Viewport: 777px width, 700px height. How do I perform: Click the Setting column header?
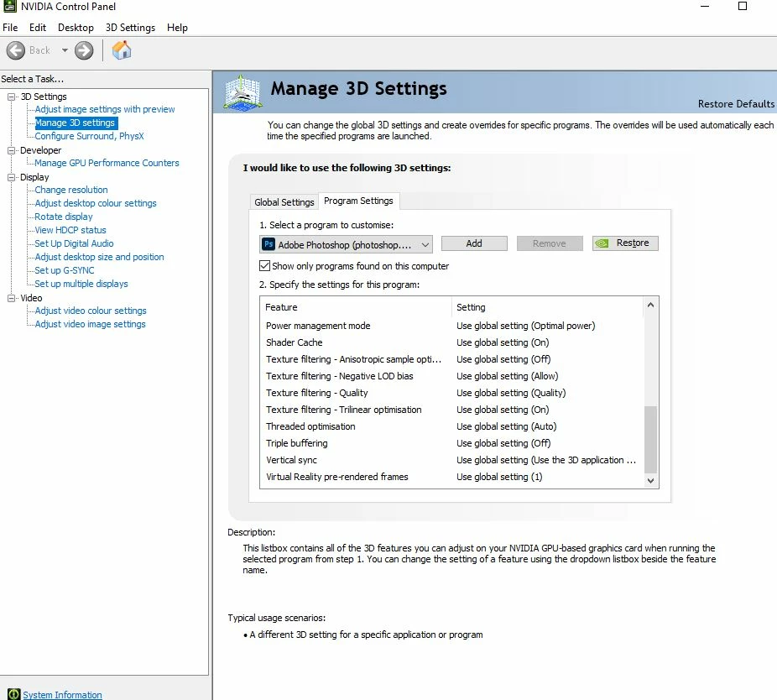[x=548, y=307]
